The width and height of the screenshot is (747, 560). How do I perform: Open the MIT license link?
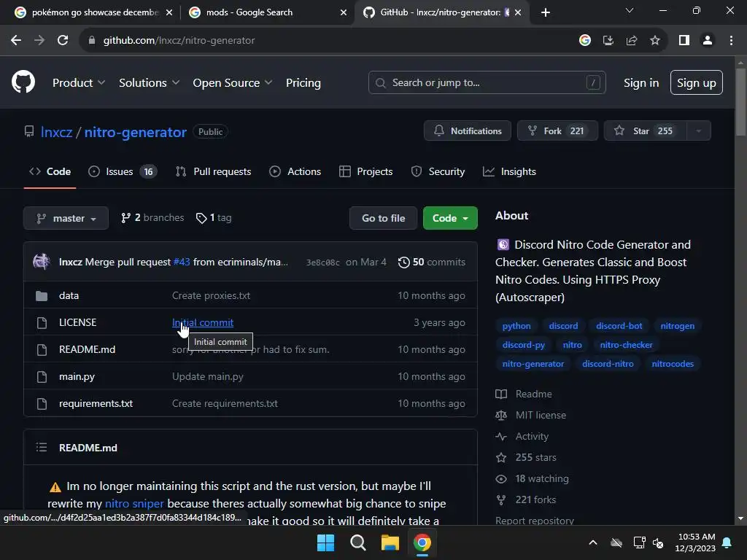[x=541, y=415]
